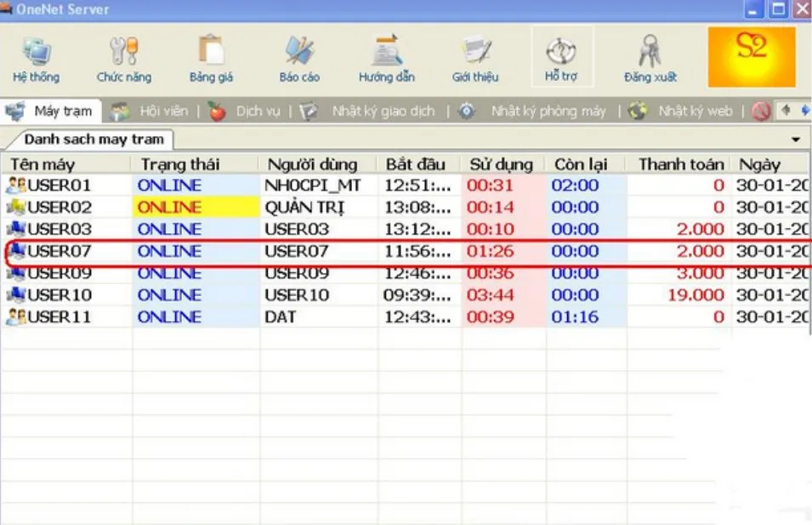The height and width of the screenshot is (525, 812).
Task: Open the Dịch vụ tab
Action: [x=258, y=111]
